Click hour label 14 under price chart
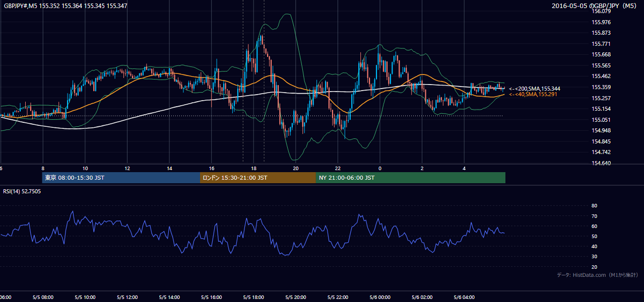Image resolution: width=644 pixels, height=302 pixels. (x=170, y=168)
